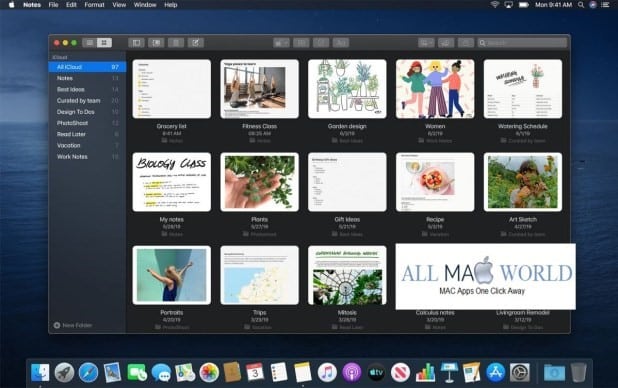Open Reminders from the Dock
This screenshot has width=618, height=388.
[279, 372]
